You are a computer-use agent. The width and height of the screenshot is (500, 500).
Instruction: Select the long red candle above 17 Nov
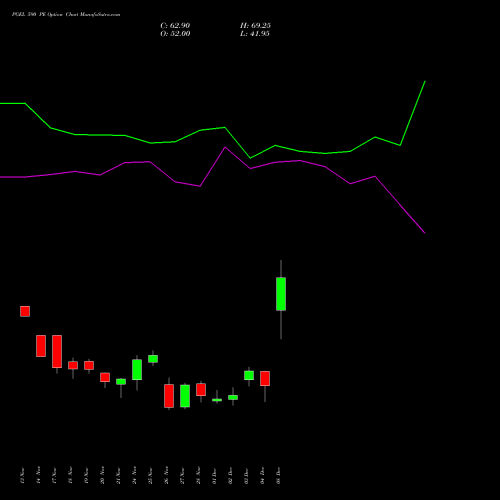click(x=57, y=351)
